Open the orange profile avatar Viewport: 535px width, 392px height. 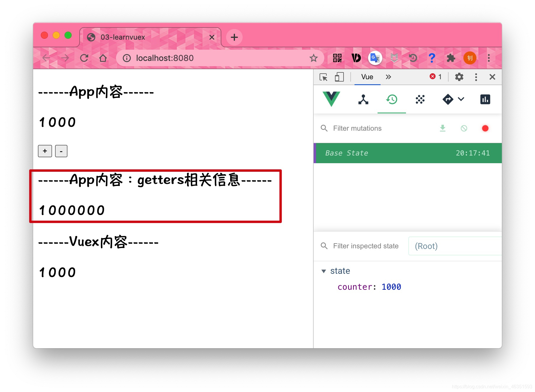(470, 58)
